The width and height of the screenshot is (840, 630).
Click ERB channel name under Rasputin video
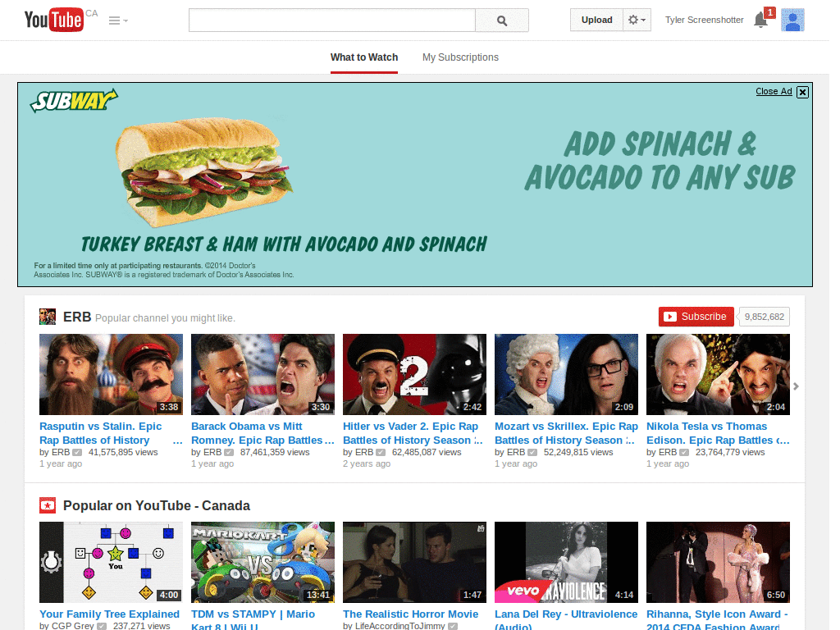point(61,452)
